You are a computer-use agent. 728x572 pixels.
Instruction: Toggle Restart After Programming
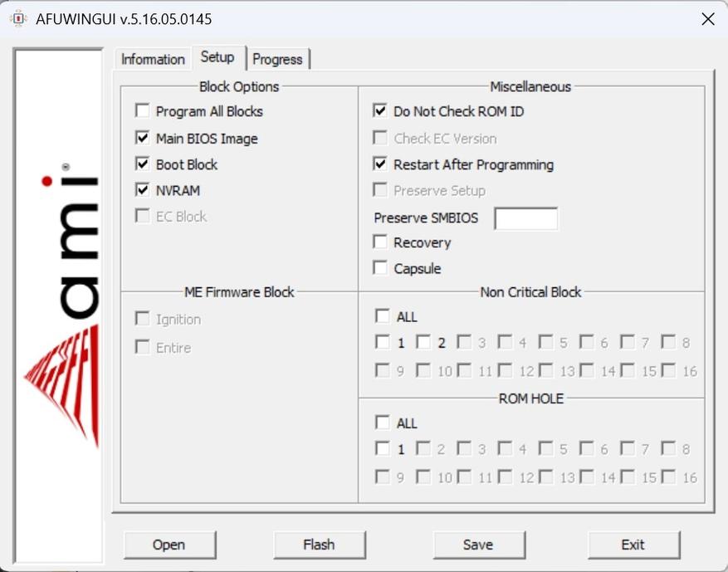(380, 164)
